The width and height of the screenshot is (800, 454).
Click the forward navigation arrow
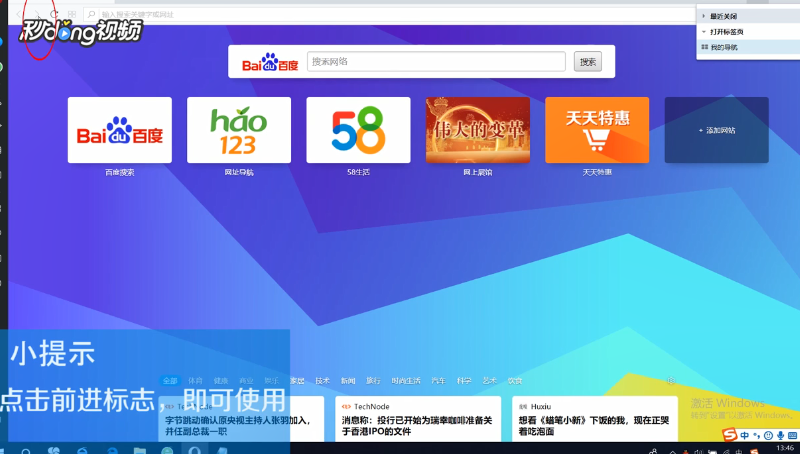[x=37, y=14]
